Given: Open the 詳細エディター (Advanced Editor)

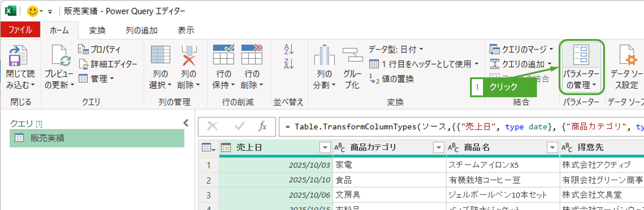Looking at the screenshot, I should pyautogui.click(x=109, y=64).
